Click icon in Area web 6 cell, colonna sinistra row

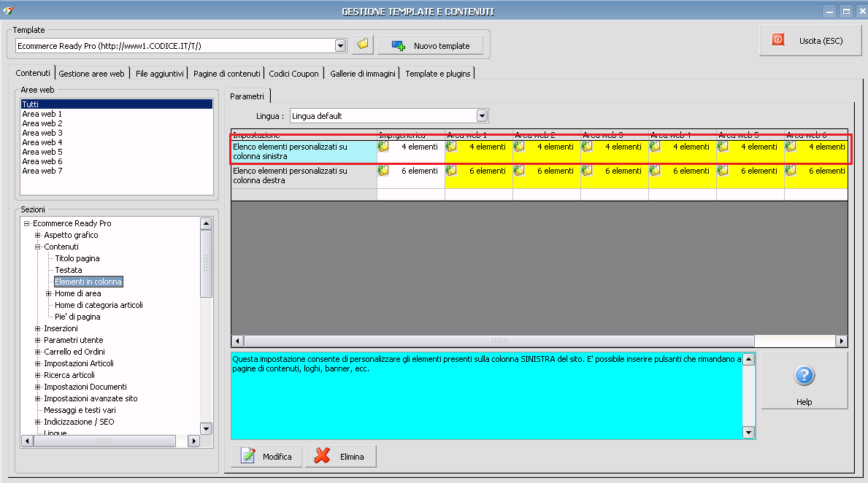[791, 147]
